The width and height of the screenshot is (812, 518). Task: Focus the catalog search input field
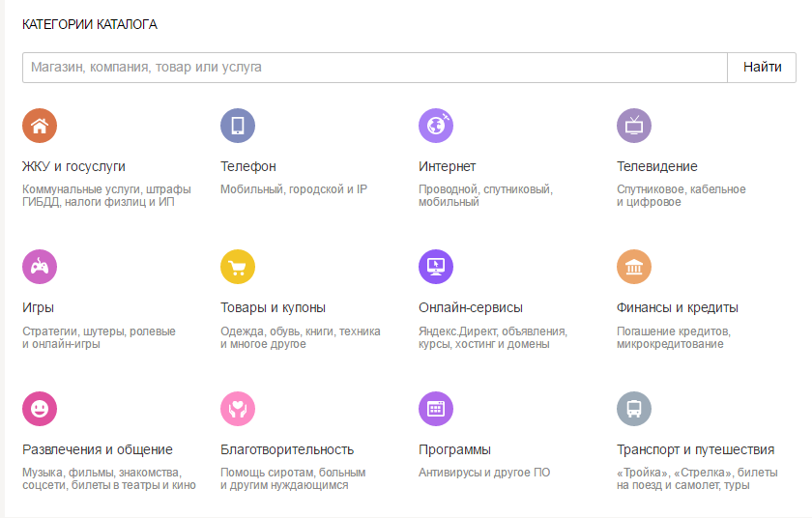374,68
